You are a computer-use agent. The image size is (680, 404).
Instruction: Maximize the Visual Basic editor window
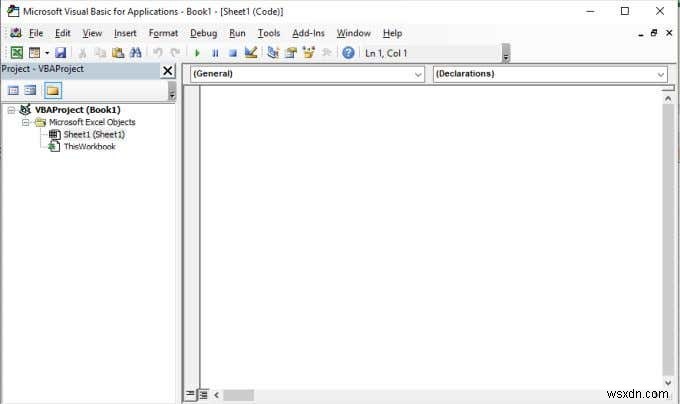625,11
